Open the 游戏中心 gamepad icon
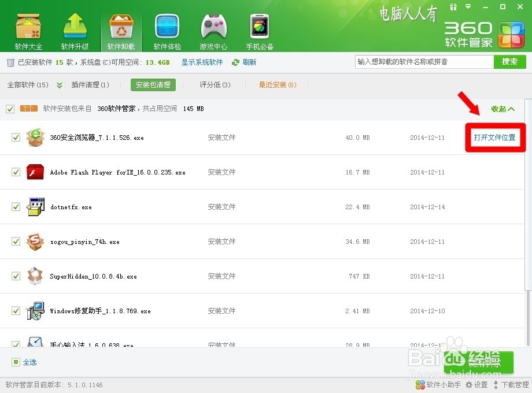The height and width of the screenshot is (393, 532). (x=213, y=26)
